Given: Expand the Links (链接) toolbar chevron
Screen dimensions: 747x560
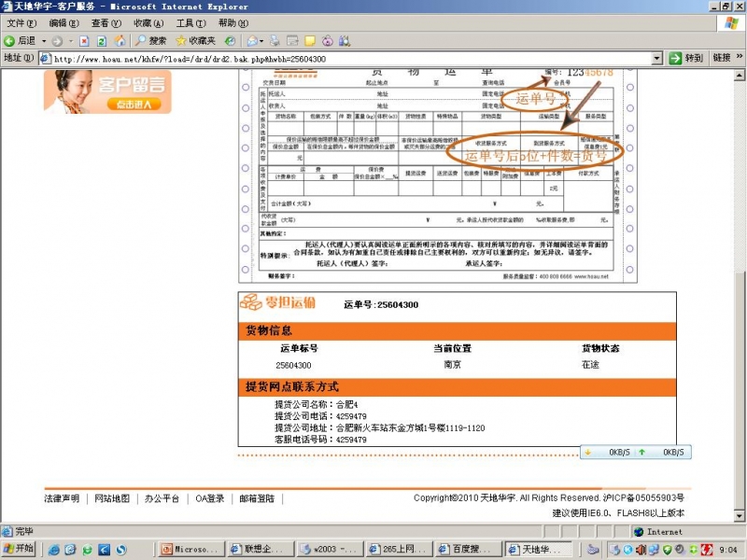Looking at the screenshot, I should pos(740,58).
